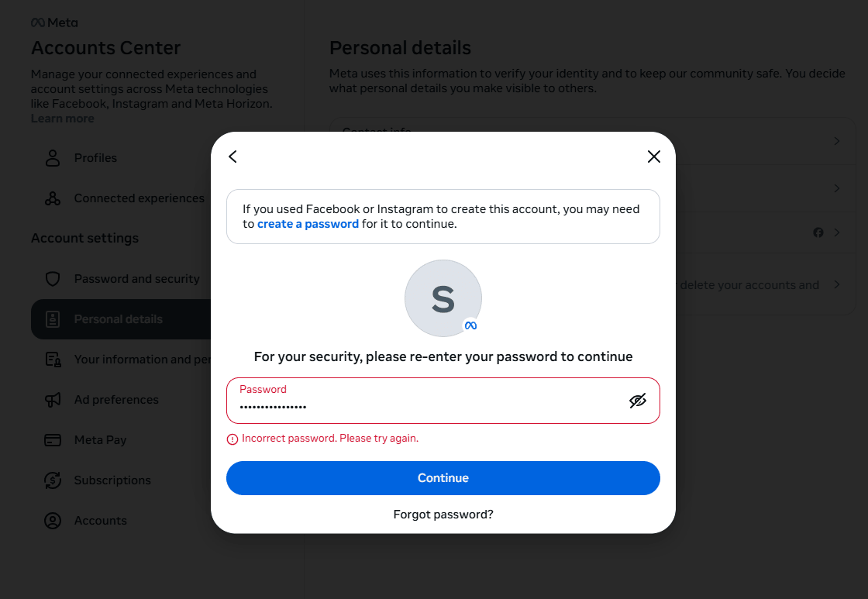The image size is (868, 599).
Task: Open Your information and permissions menu item
Action: pyautogui.click(x=139, y=360)
